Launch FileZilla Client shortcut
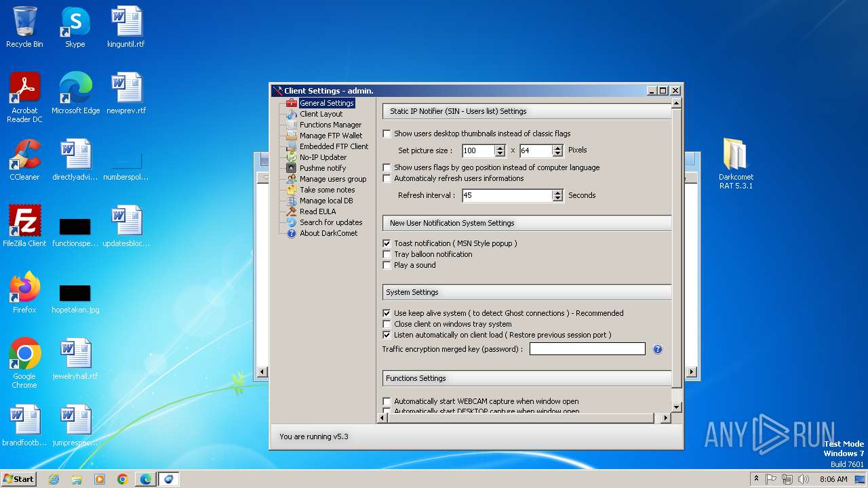The image size is (868, 488). coord(24,226)
